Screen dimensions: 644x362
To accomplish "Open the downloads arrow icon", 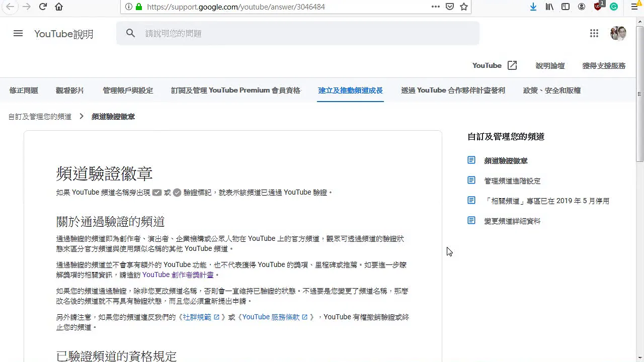I will pos(533,7).
